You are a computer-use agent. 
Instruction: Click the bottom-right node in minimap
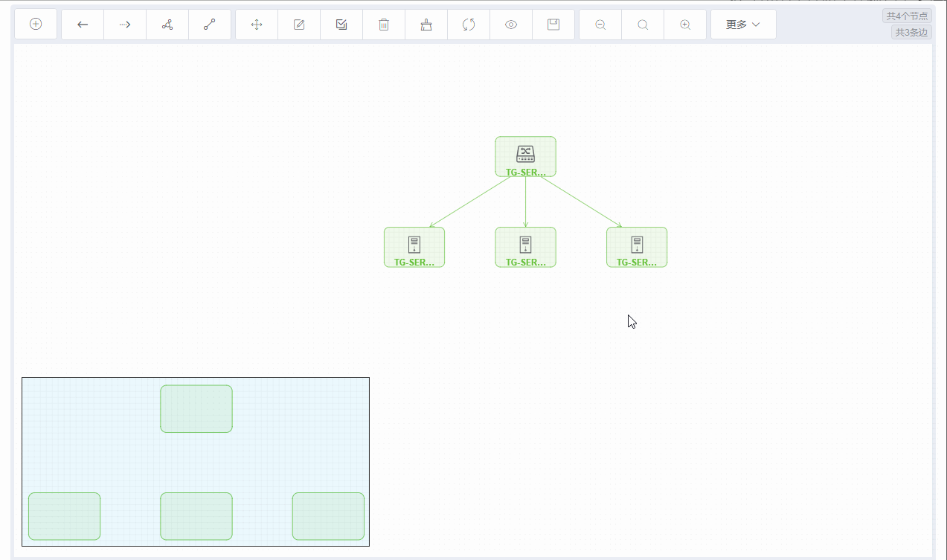(328, 516)
